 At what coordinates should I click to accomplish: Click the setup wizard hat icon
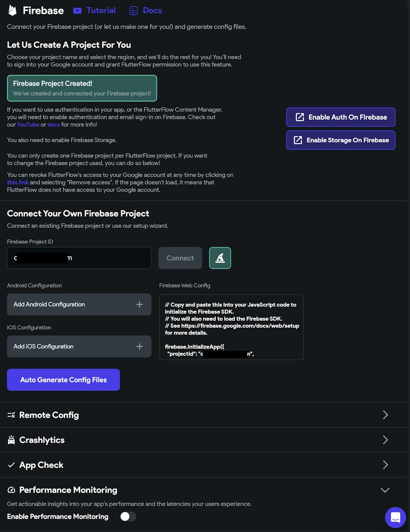point(220,258)
